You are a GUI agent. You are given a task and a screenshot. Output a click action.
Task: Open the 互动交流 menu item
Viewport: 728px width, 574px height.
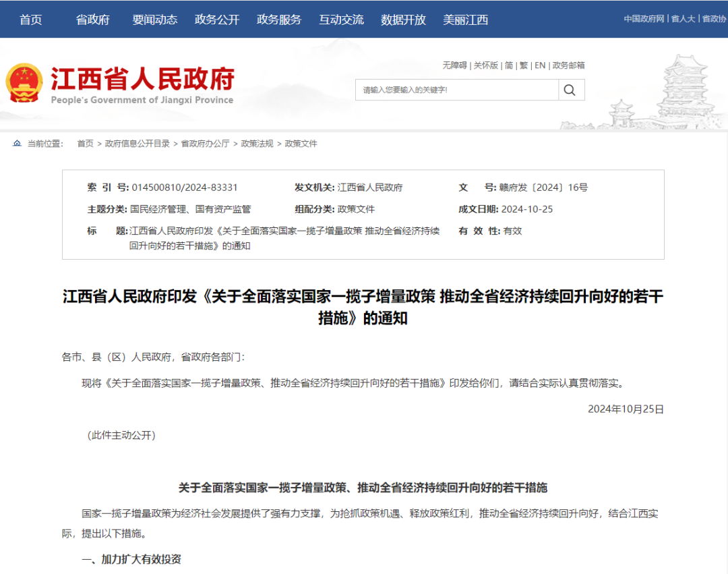point(341,20)
